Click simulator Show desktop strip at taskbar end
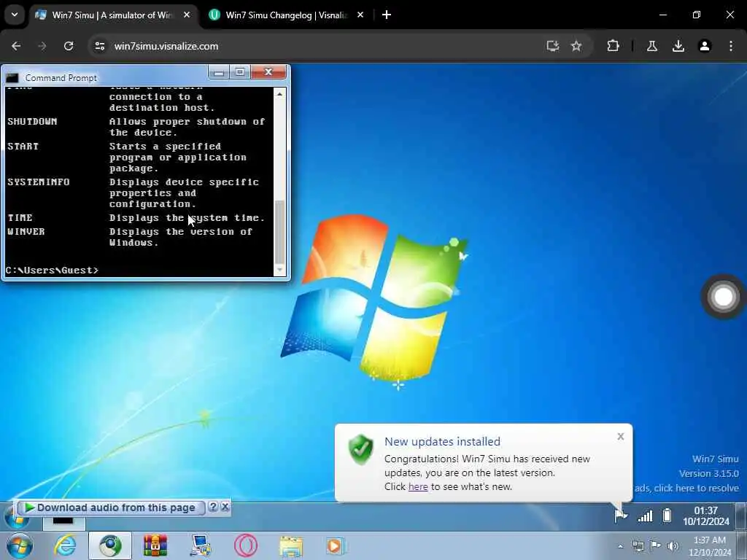Screen dimensions: 747x560 click(742, 516)
